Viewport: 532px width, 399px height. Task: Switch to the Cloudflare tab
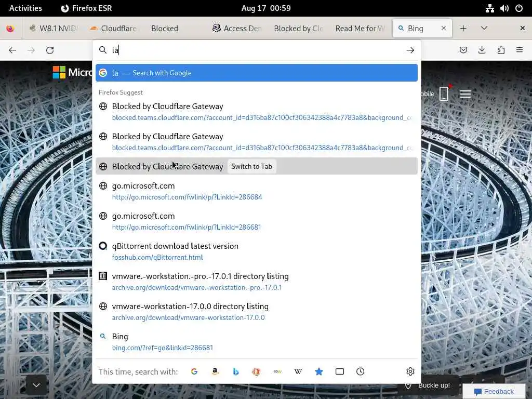pyautogui.click(x=113, y=29)
